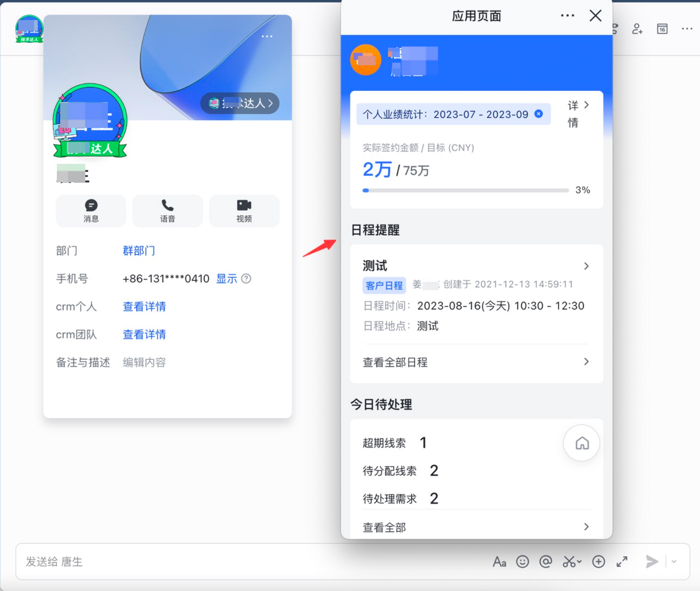Viewport: 700px width, 591px height.
Task: Open send button options dropdown
Action: pos(674,561)
